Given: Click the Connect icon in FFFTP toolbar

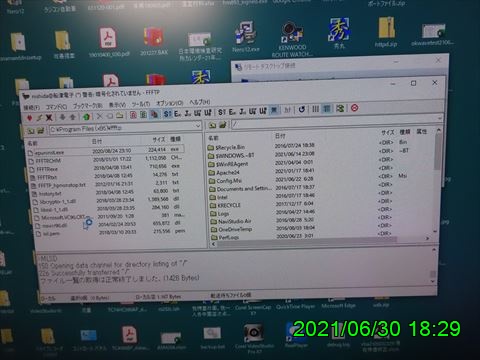Looking at the screenshot, I should pyautogui.click(x=30, y=118).
